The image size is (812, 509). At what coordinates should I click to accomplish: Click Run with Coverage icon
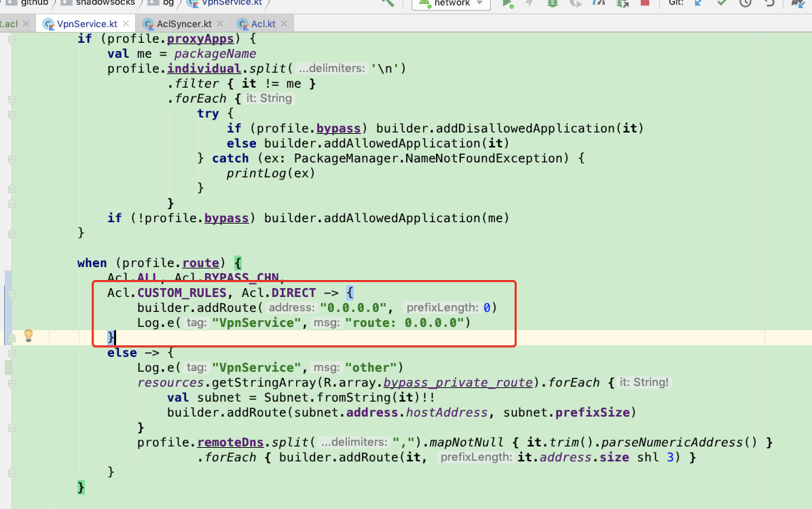tap(575, 3)
